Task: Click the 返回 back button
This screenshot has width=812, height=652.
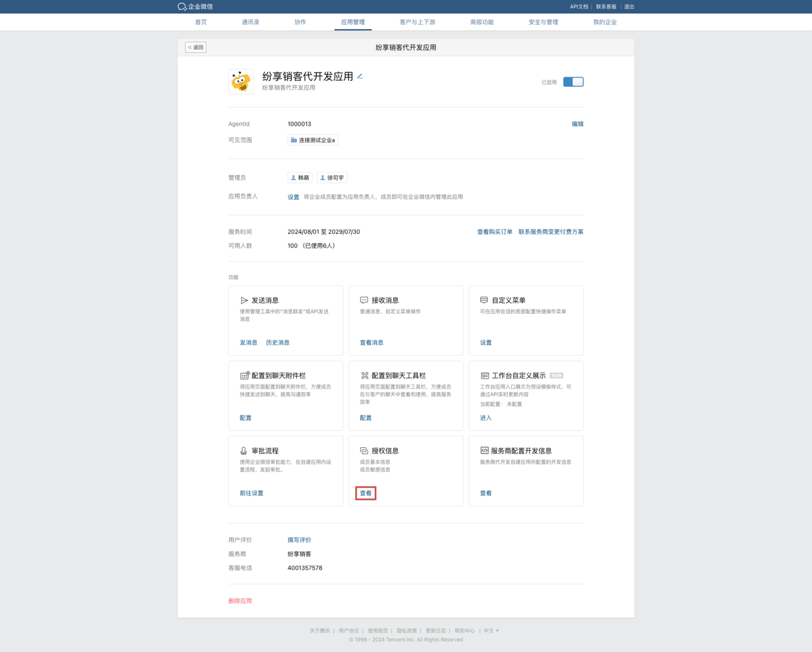Action: coord(196,48)
